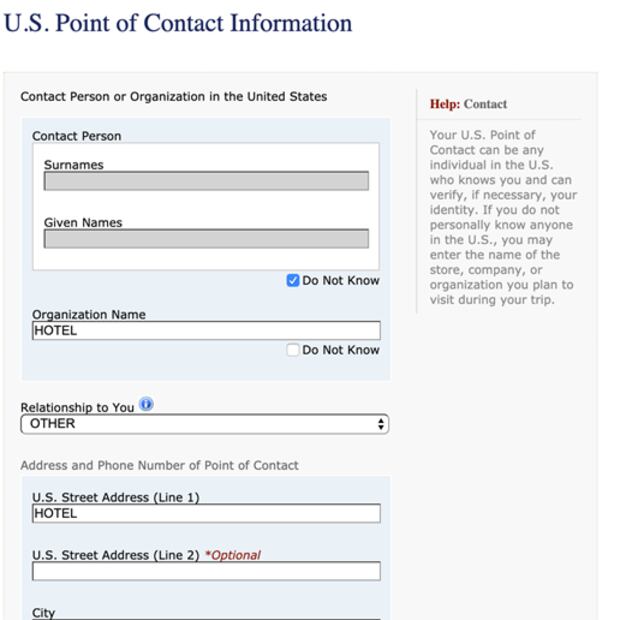Click the Address and Phone Number section heading

[x=159, y=465]
